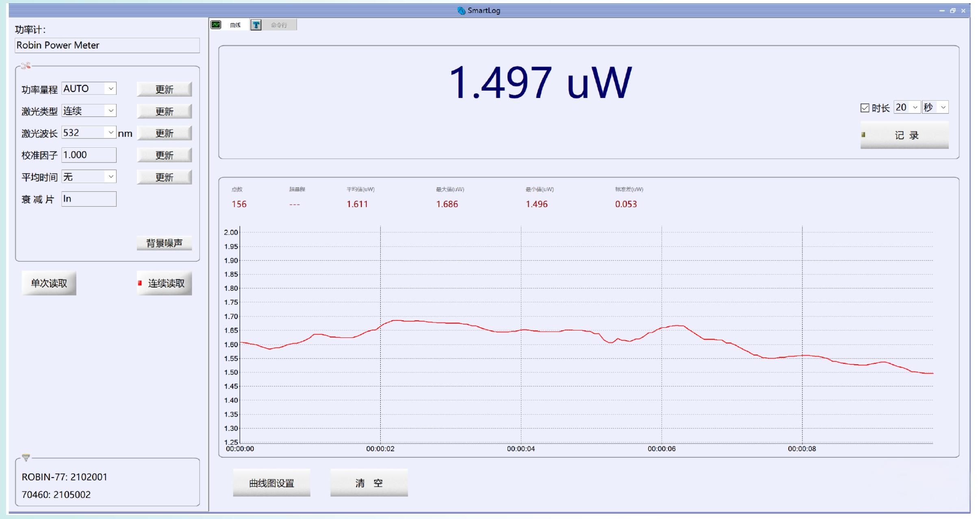The image size is (980, 519).
Task: Restore down the SmartLog window
Action: [x=953, y=11]
